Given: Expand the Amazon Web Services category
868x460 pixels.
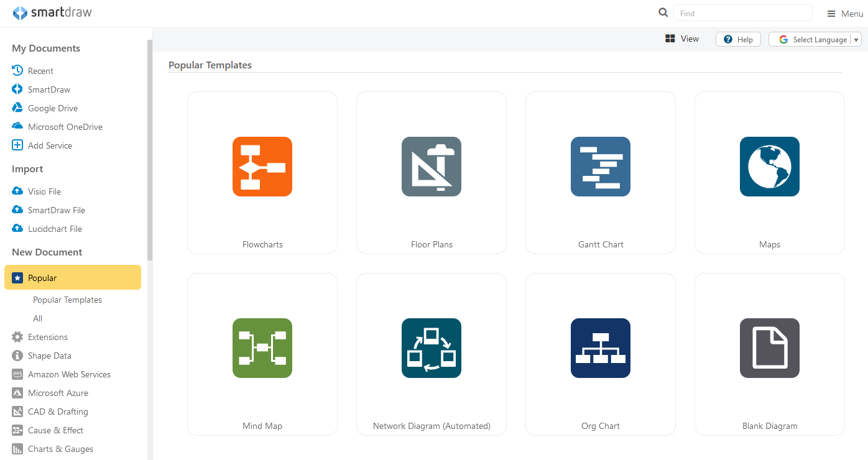Looking at the screenshot, I should [69, 374].
